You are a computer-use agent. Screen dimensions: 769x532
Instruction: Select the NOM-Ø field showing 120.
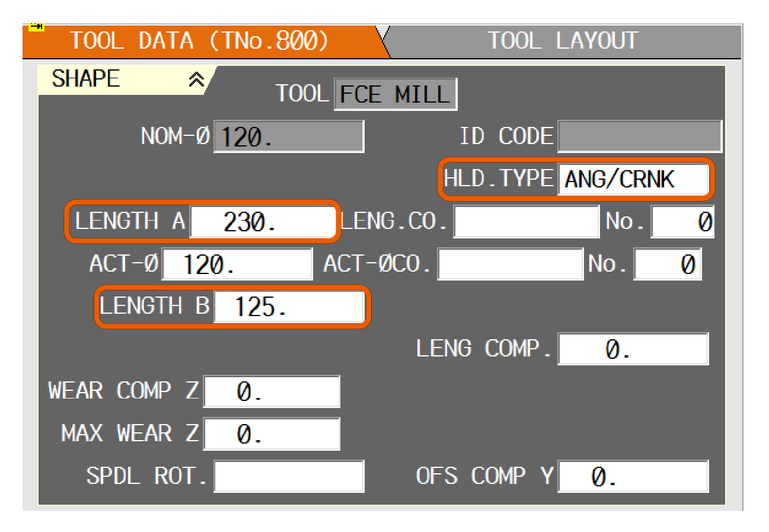point(288,137)
